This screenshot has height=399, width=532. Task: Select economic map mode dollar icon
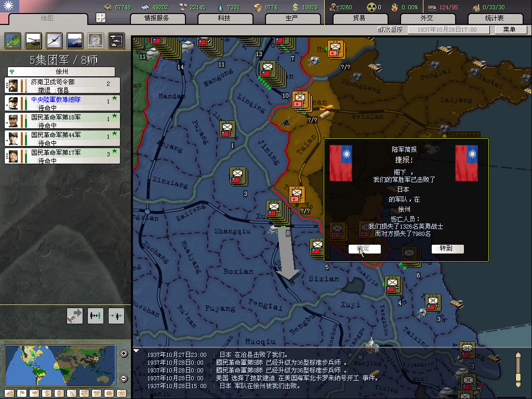coord(46,393)
